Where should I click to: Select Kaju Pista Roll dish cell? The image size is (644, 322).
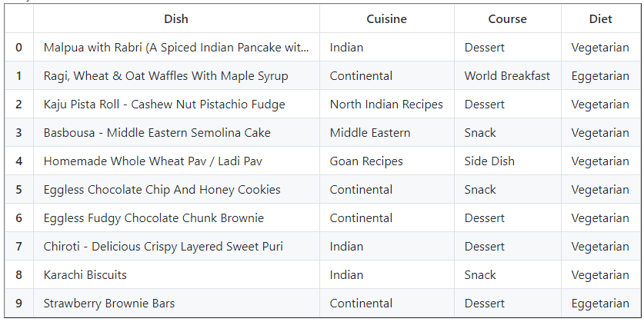[165, 105]
